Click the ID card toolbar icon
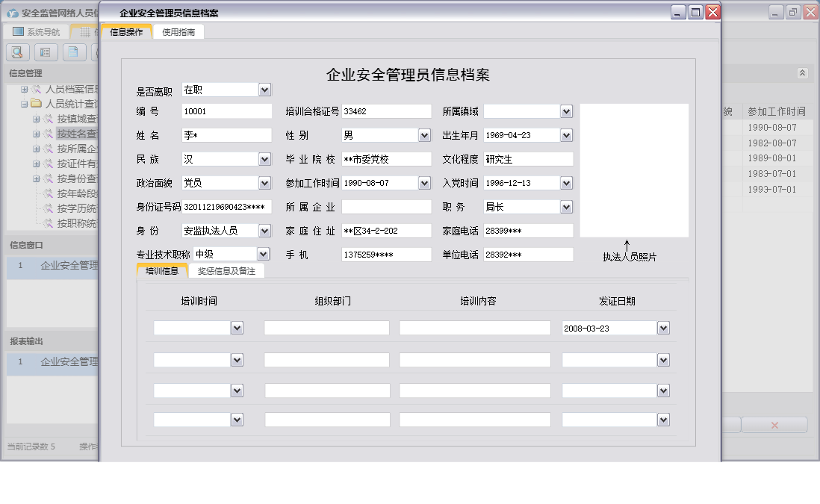Screen dimensions: 820x504 46,52
